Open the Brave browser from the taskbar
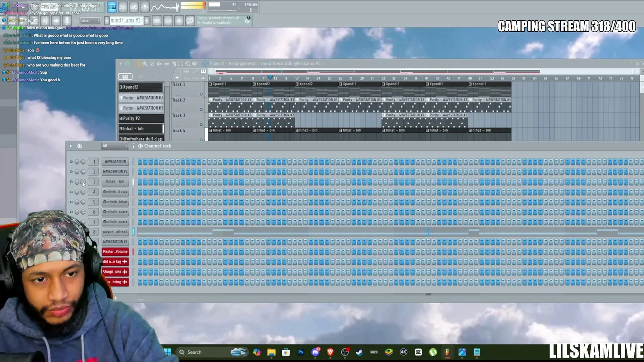Viewport: 644px width, 362px height. tap(330, 352)
